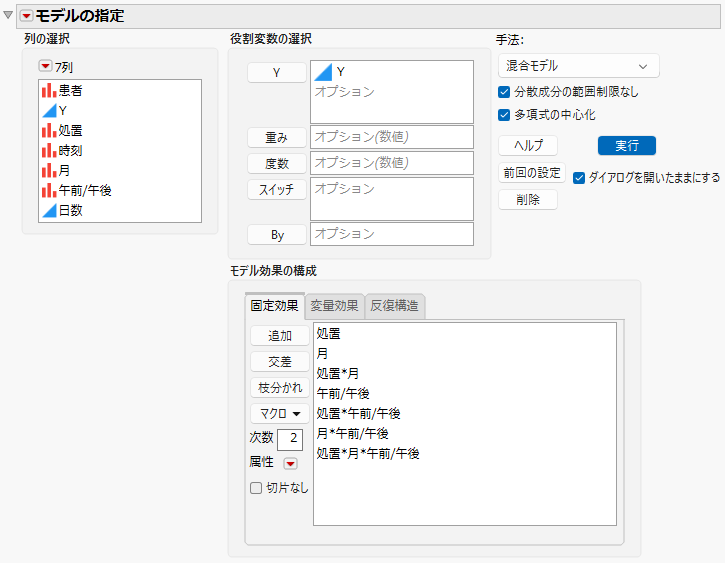The image size is (725, 563).
Task: Click the 度数 role button
Action: [x=276, y=163]
